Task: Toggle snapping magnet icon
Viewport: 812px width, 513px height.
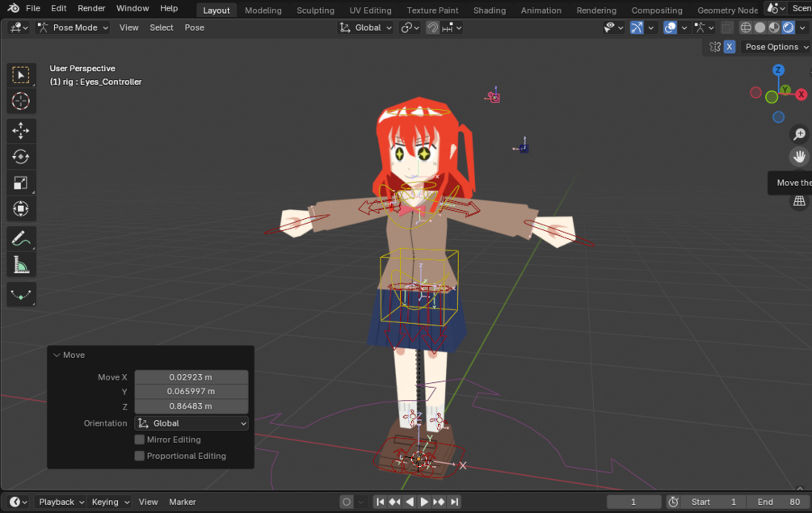Action: (x=432, y=27)
